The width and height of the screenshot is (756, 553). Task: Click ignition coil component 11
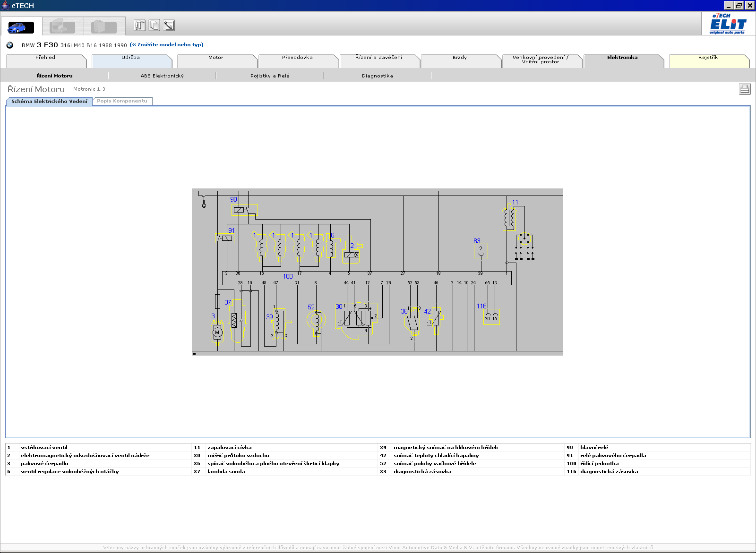coord(509,218)
